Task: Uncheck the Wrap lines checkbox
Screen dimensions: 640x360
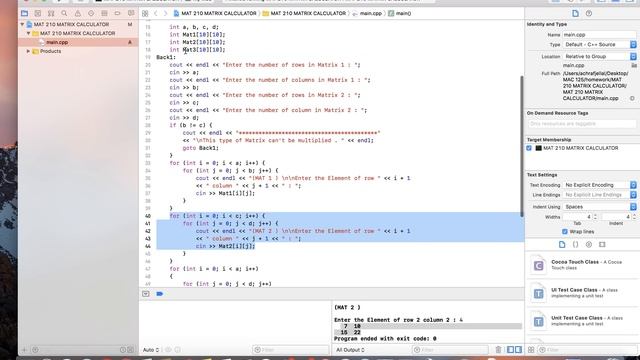Action: [x=565, y=232]
